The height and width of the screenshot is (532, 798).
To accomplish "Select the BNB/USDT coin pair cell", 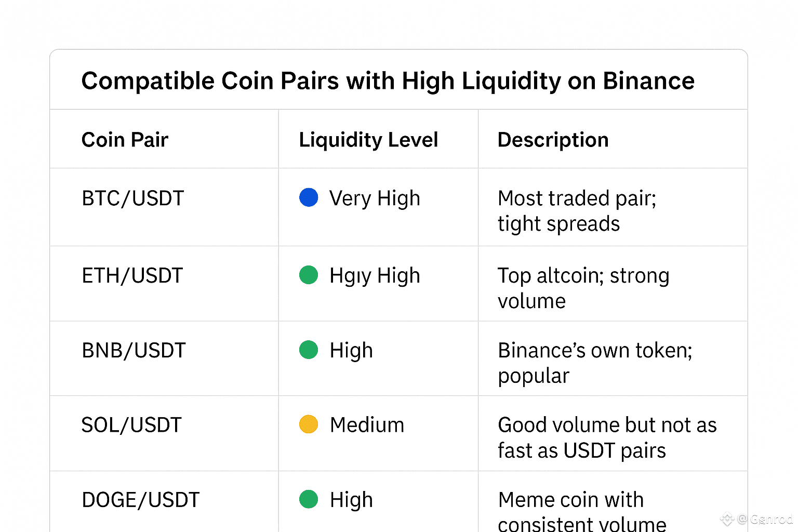I will click(x=134, y=351).
